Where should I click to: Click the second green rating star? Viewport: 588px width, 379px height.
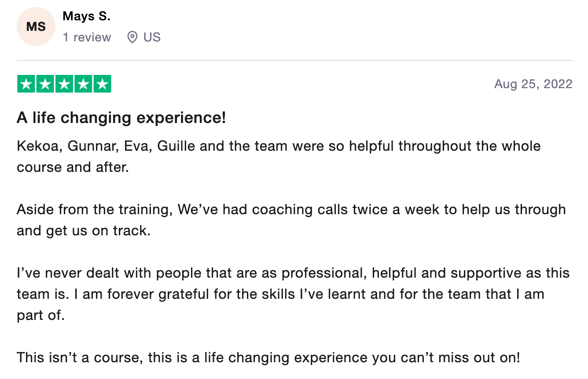coord(45,84)
